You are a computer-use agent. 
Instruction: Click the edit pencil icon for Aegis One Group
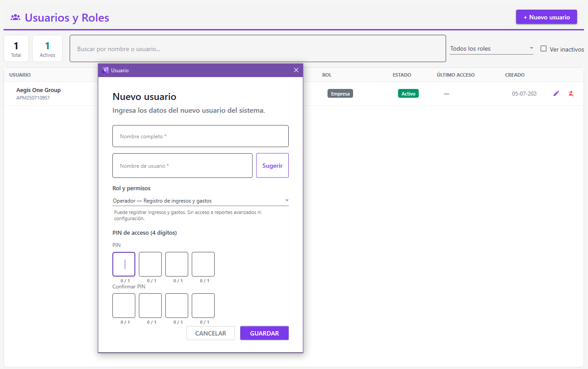pyautogui.click(x=556, y=93)
